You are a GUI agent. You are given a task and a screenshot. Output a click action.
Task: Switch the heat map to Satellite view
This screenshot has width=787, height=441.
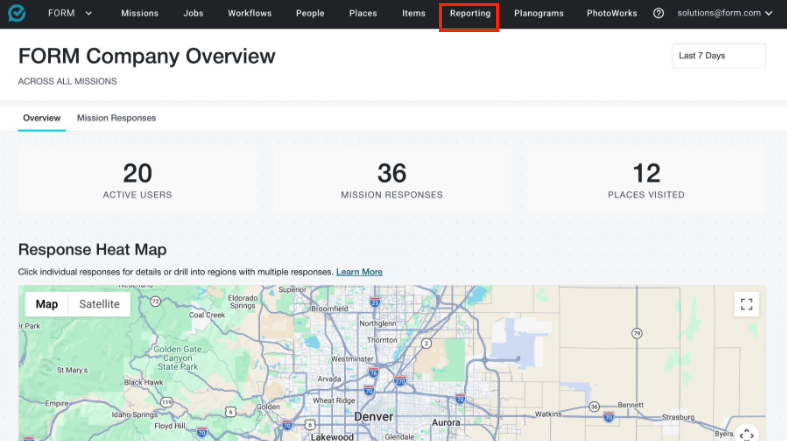[x=99, y=304]
